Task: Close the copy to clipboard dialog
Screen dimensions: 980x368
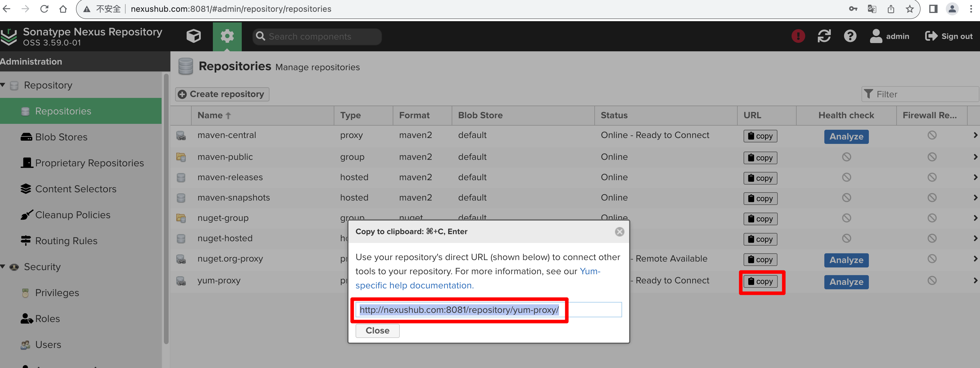Action: tap(619, 232)
